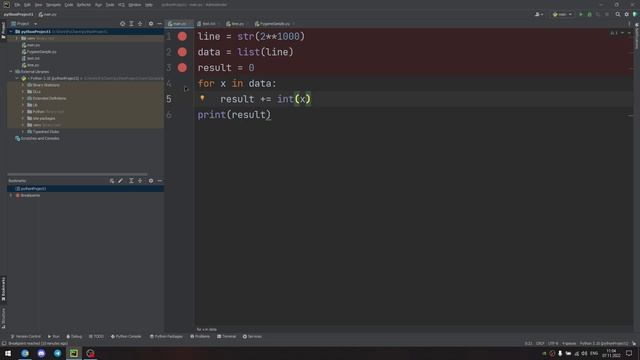The height and width of the screenshot is (360, 640).
Task: Open the Code menu
Action: (69, 5)
